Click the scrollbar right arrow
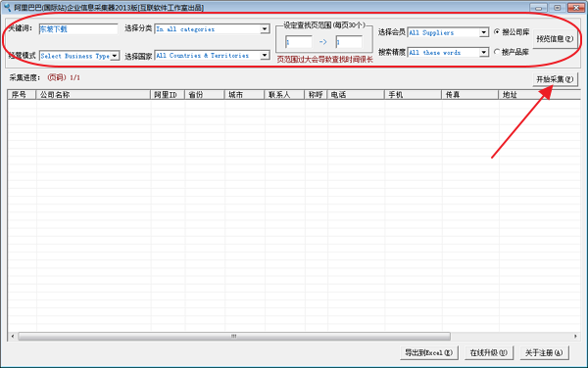Screen dimensions: 588x368 tap(575, 336)
